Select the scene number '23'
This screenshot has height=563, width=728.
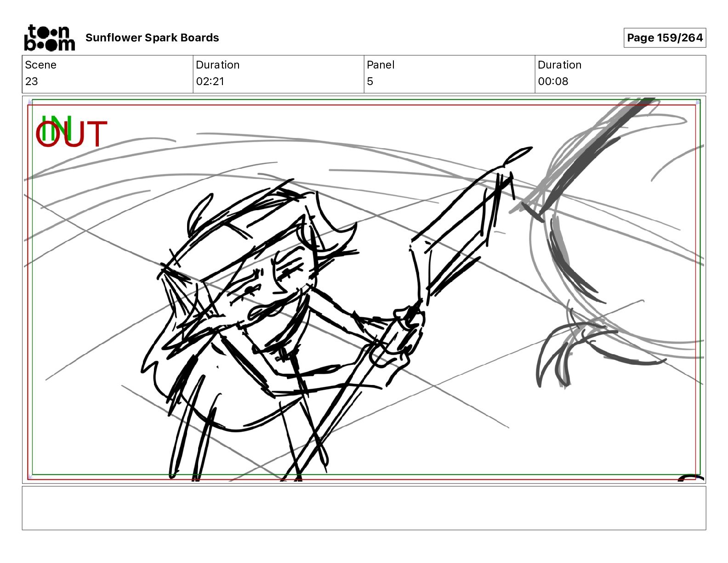31,81
